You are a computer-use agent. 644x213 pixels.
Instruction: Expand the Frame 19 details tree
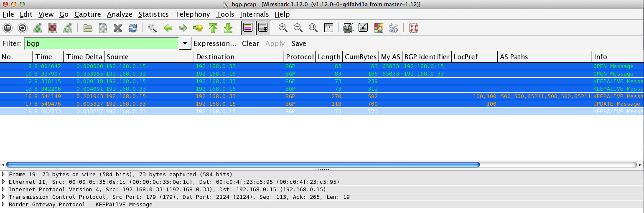tap(4, 174)
